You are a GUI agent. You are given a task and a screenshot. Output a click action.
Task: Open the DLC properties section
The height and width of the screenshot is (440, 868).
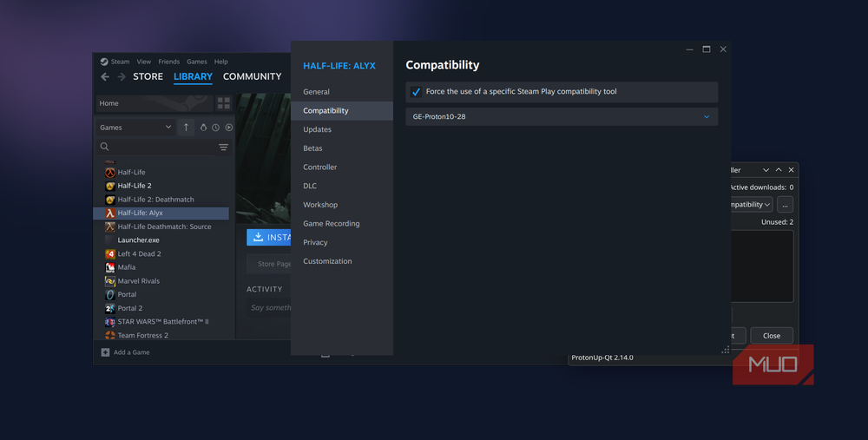[x=342, y=186]
